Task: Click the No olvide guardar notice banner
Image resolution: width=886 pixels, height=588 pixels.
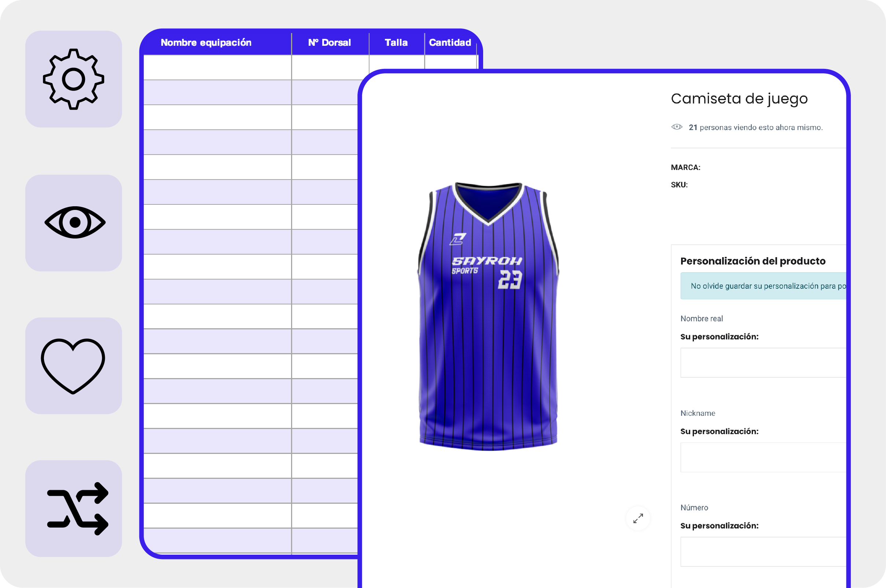Action: [763, 286]
